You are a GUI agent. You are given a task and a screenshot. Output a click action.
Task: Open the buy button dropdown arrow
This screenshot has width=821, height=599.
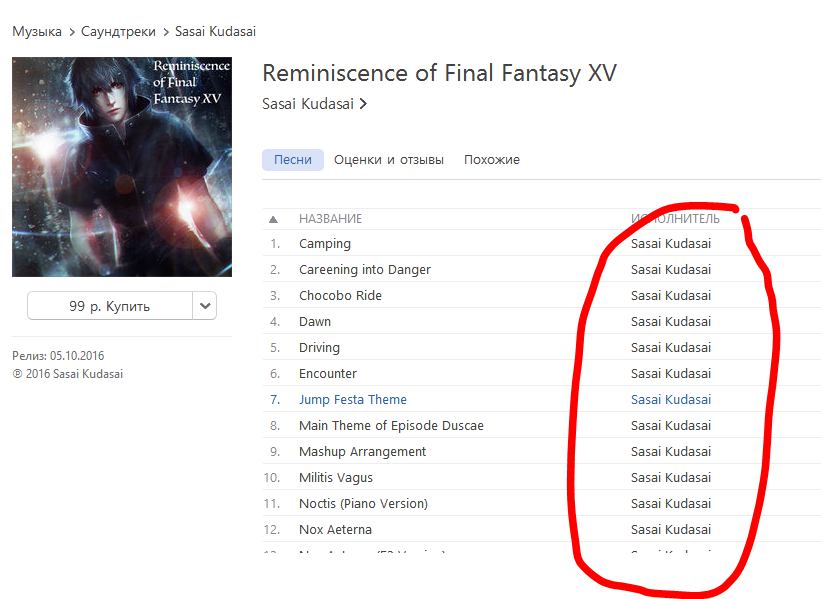click(x=205, y=306)
